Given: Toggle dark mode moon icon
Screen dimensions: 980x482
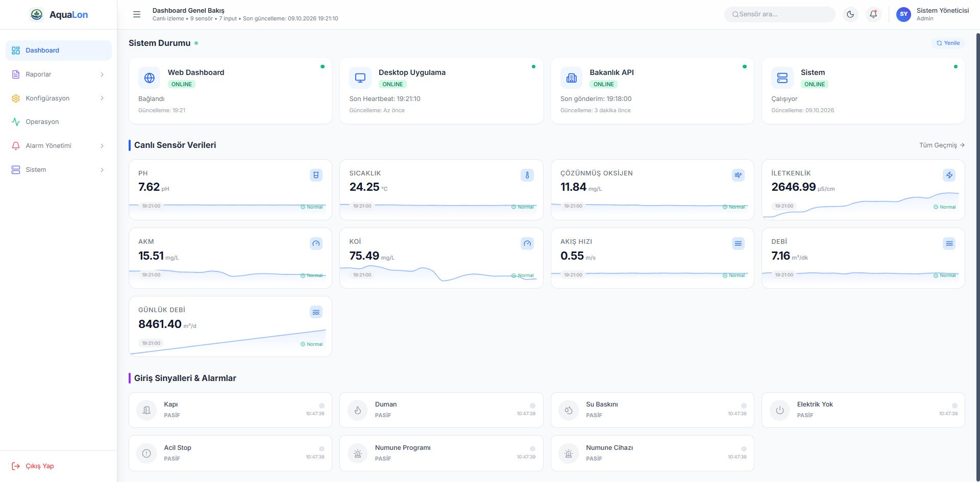Looking at the screenshot, I should tap(850, 14).
